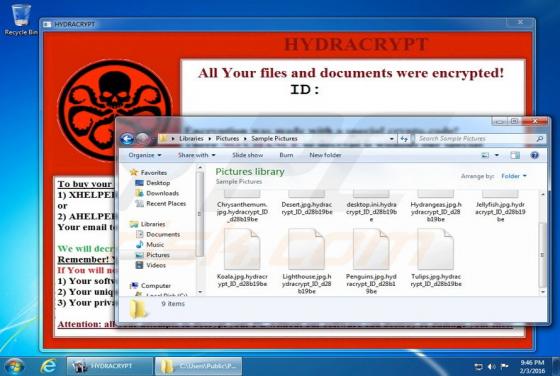Click the folder icon in details pane
The image size is (560, 376).
(x=138, y=309)
